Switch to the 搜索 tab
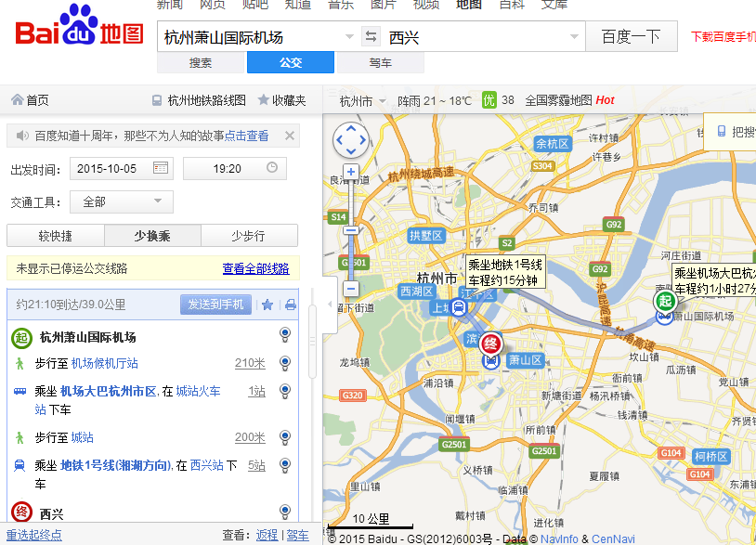This screenshot has width=756, height=545. click(x=201, y=62)
